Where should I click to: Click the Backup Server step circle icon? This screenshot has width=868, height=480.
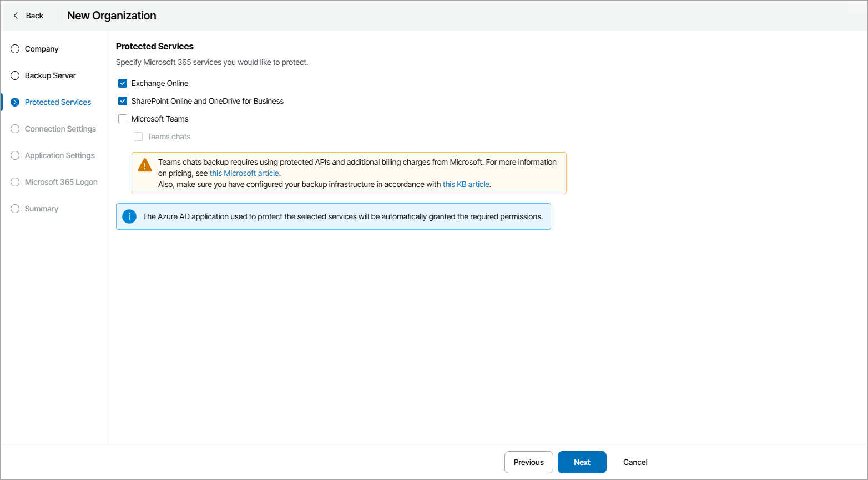point(14,75)
